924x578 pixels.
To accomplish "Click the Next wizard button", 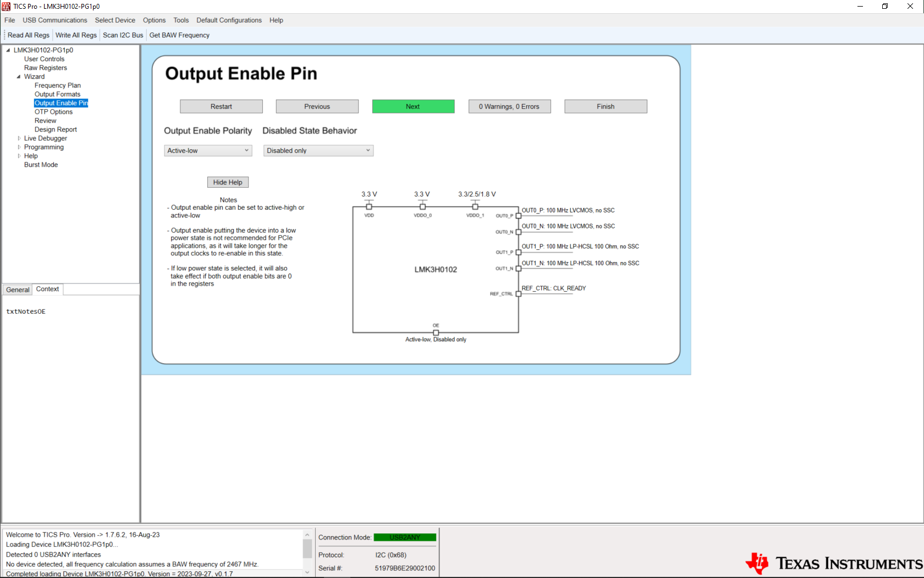I will click(x=413, y=106).
